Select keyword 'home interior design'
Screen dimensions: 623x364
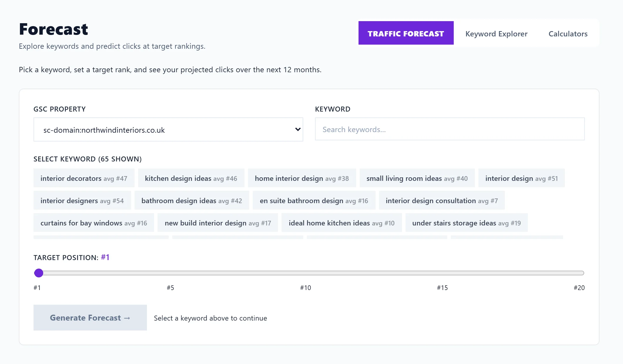coord(302,178)
